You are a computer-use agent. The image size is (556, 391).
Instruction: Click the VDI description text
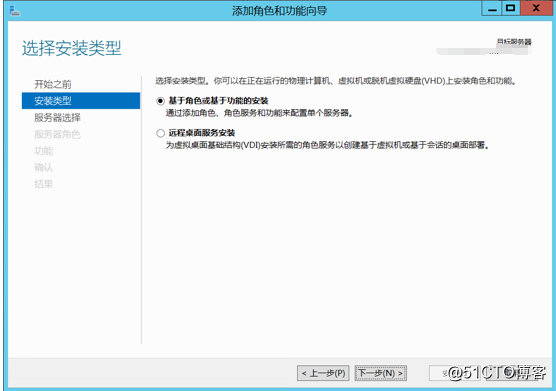click(x=328, y=145)
